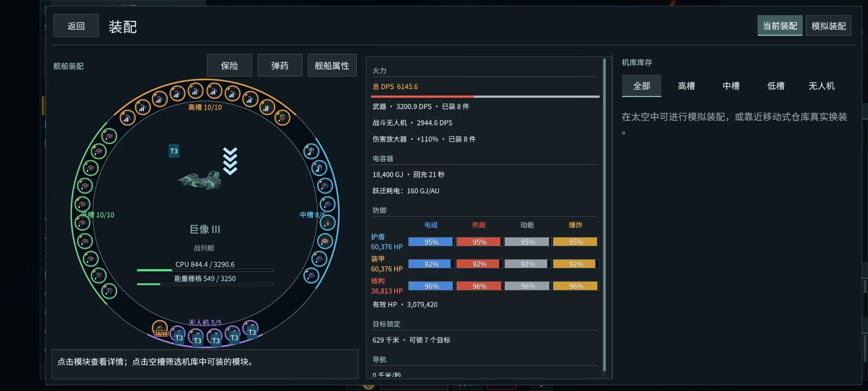The image size is (868, 391).
Task: Open the 弹药 (ammo) panel
Action: pos(280,66)
